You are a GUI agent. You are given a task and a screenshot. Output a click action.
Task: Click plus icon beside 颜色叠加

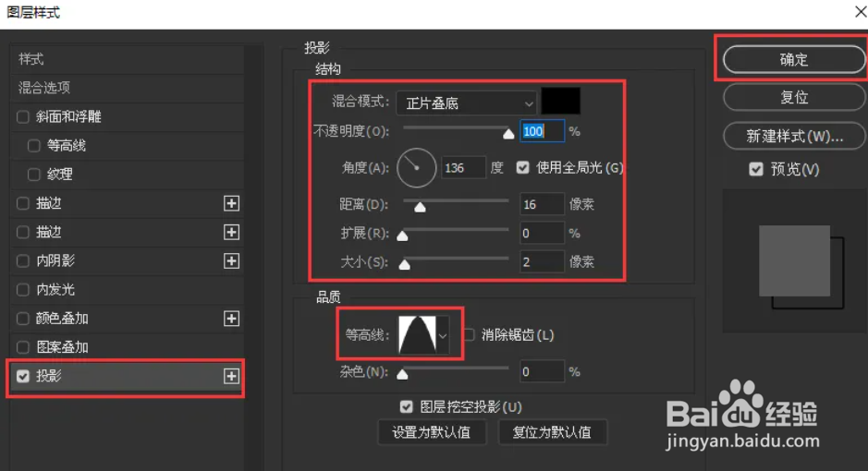pos(231,319)
